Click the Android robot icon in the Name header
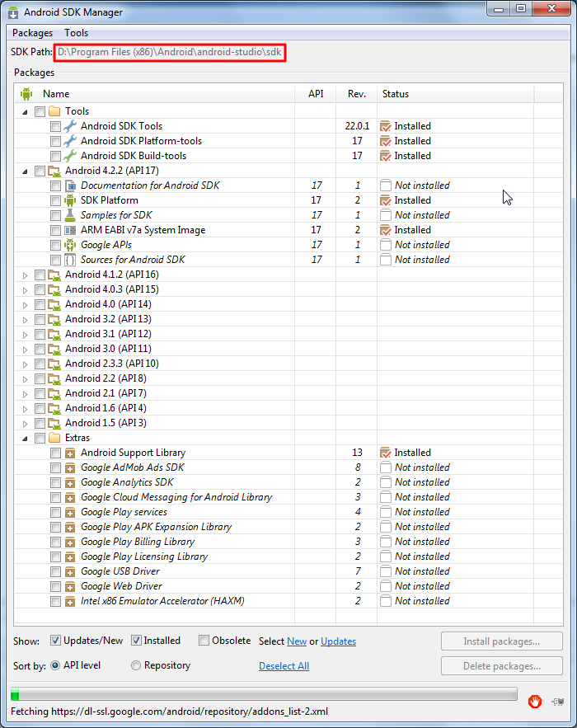Screen dimensions: 577x728 pyautogui.click(x=26, y=94)
